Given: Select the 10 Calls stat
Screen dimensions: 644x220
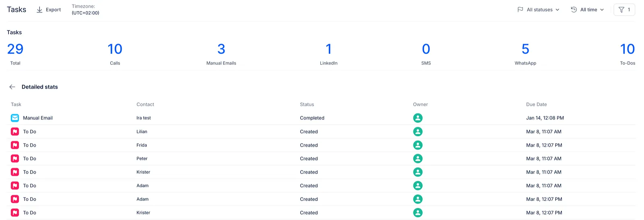Looking at the screenshot, I should 115,53.
